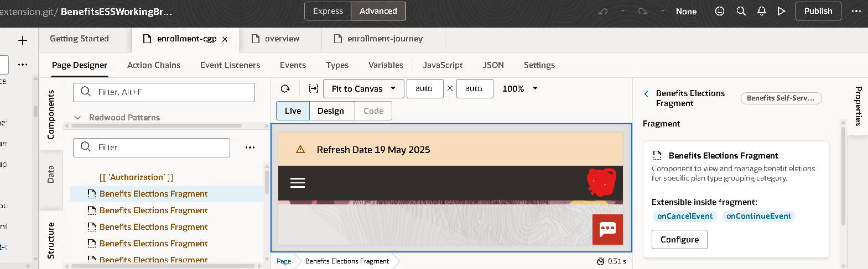Click the Publish button
The width and height of the screenshot is (868, 269).
(x=818, y=11)
